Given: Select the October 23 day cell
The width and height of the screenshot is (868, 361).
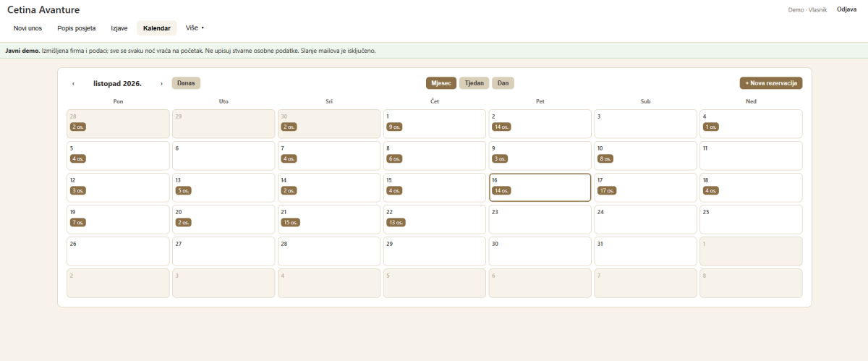Looking at the screenshot, I should pos(540,219).
